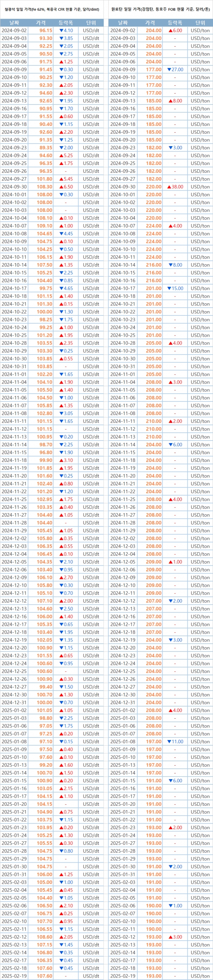Click the 2024-12-31 date in coking coal table
Image resolution: width=213 pixels, height=980 pixels.
point(122,702)
